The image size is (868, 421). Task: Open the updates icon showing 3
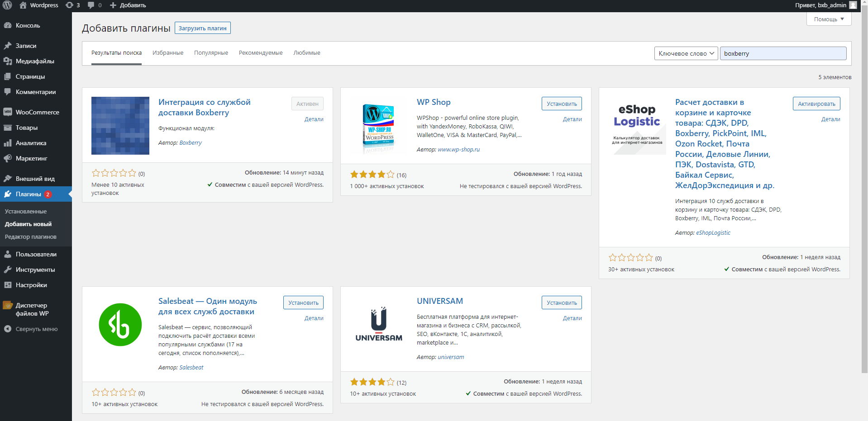coord(69,5)
